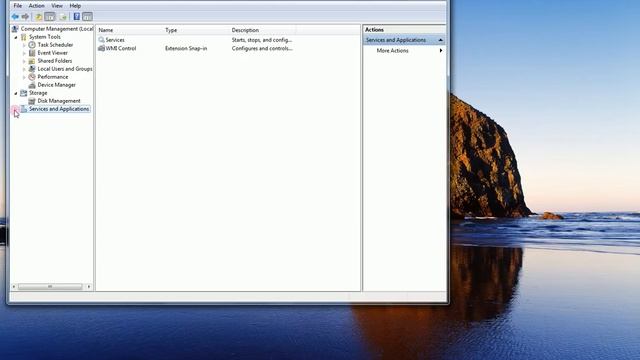Expand the Services and Applications node arrow

(15, 109)
